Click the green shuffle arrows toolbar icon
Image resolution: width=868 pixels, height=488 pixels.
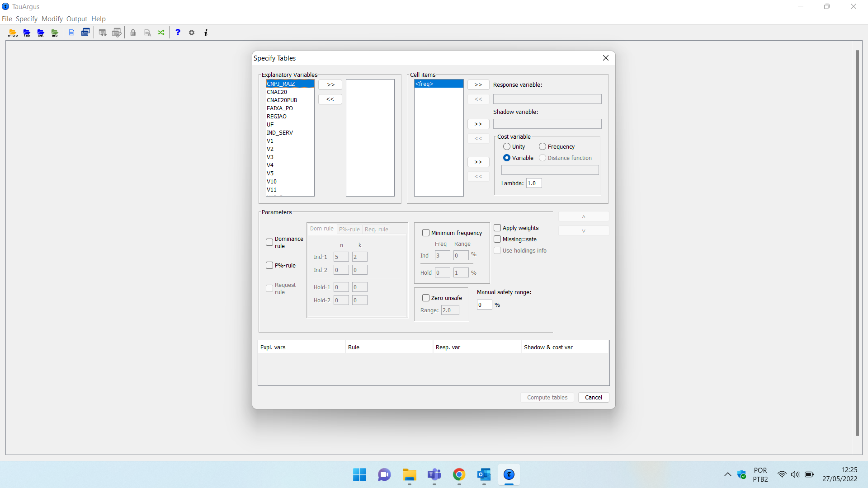(161, 33)
